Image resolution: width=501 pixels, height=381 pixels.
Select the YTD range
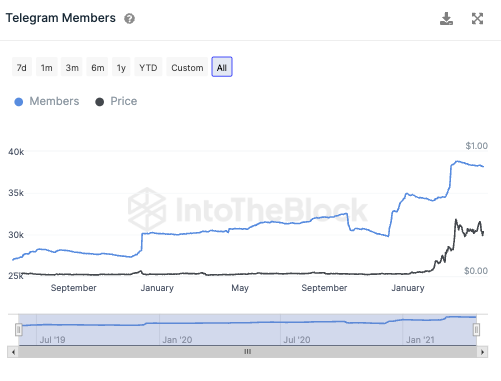(x=148, y=67)
